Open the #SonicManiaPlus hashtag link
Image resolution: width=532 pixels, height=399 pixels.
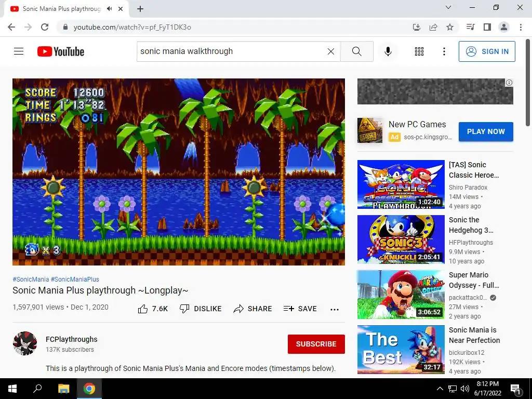pyautogui.click(x=75, y=279)
